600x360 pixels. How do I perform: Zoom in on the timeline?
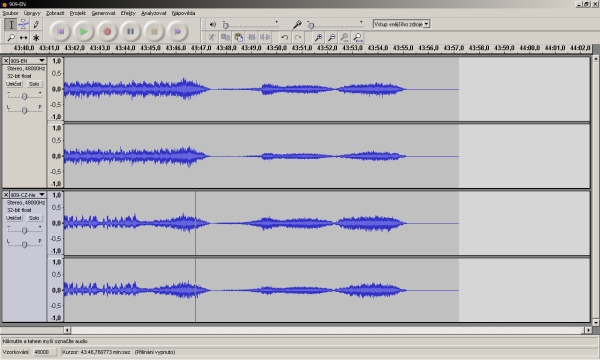318,37
